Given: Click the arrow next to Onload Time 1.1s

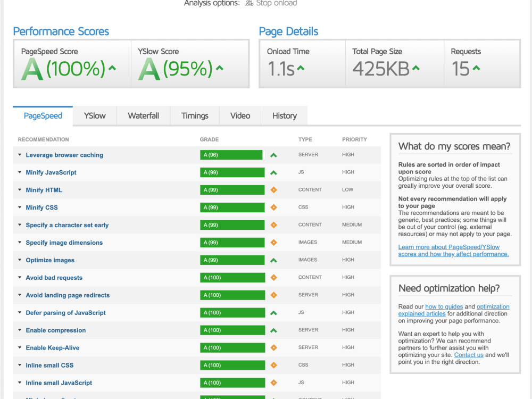Looking at the screenshot, I should pos(301,68).
